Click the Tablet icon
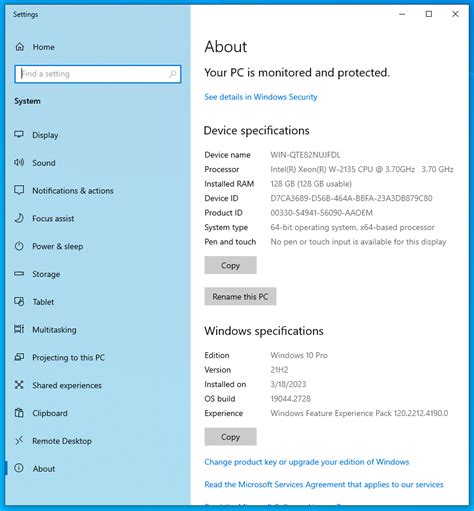 (19, 302)
